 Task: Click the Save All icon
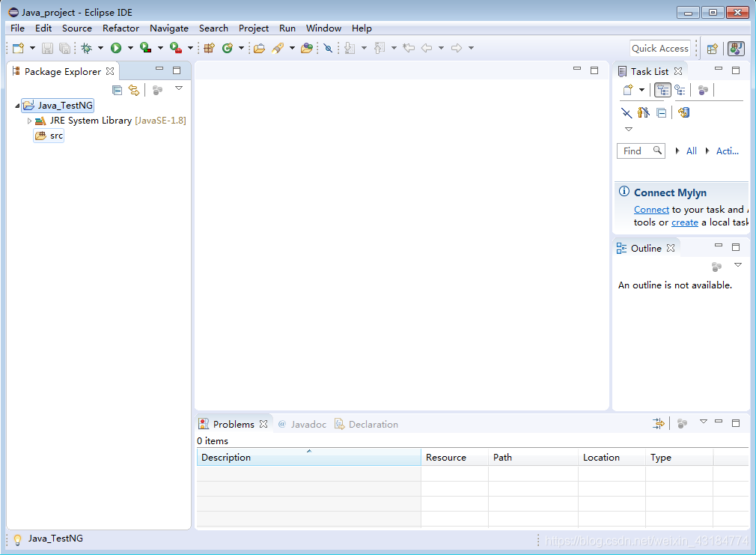tap(64, 48)
